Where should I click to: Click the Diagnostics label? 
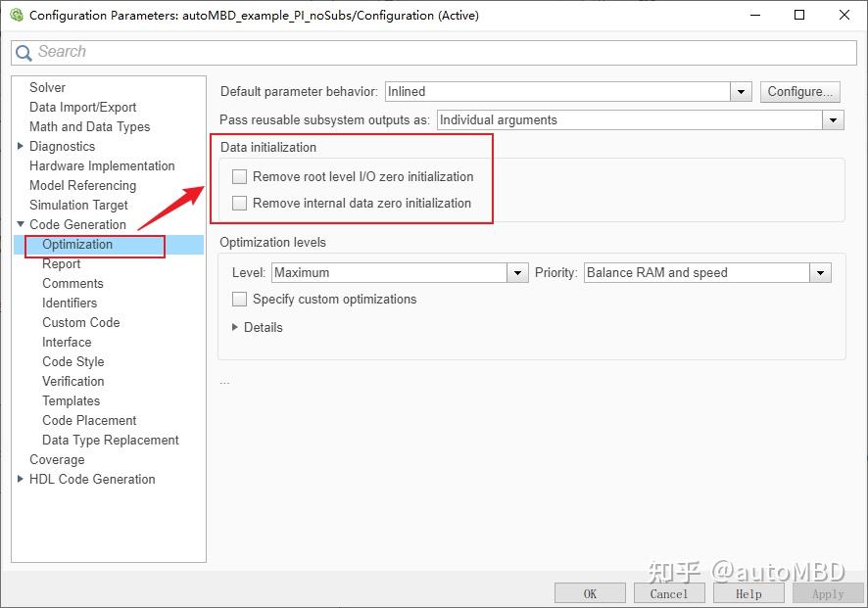pos(63,146)
